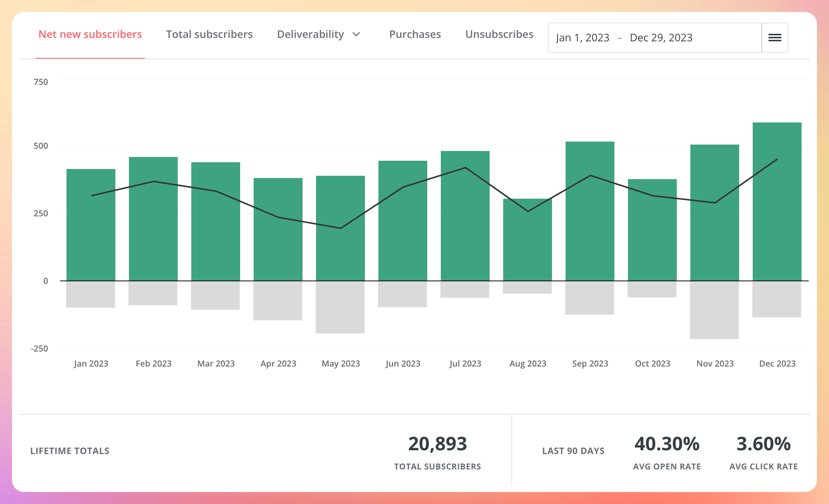Open the Unsubscribes view

pos(499,34)
